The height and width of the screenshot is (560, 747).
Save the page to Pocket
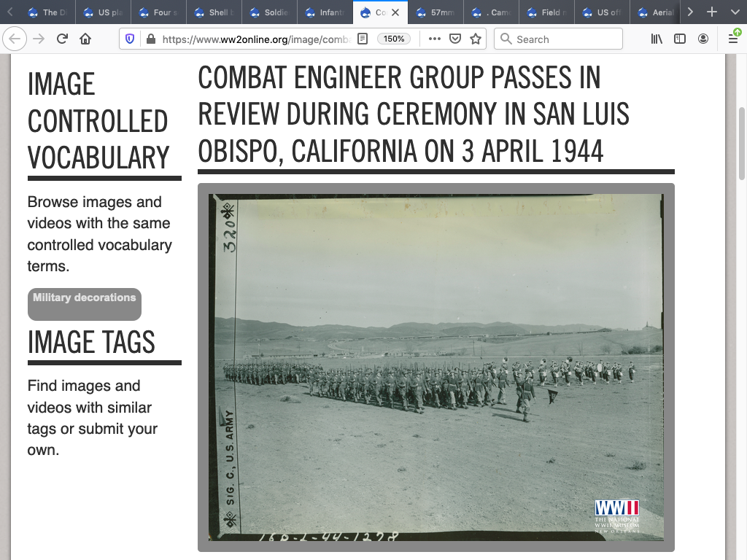point(455,39)
